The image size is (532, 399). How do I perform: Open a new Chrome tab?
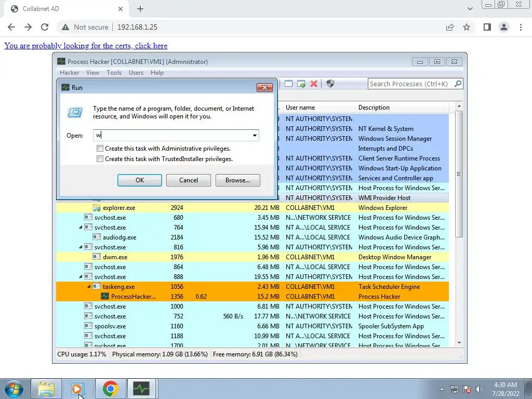[140, 9]
